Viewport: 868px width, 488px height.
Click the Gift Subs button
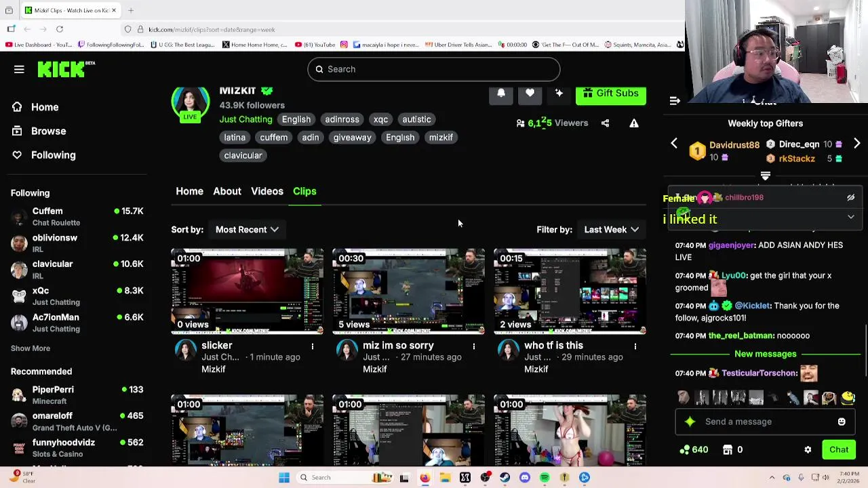point(611,94)
